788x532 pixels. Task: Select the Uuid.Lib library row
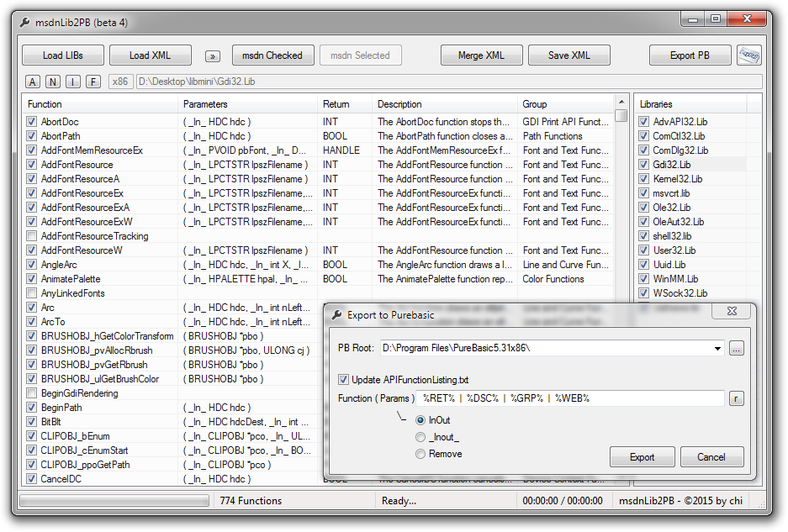tap(692, 265)
